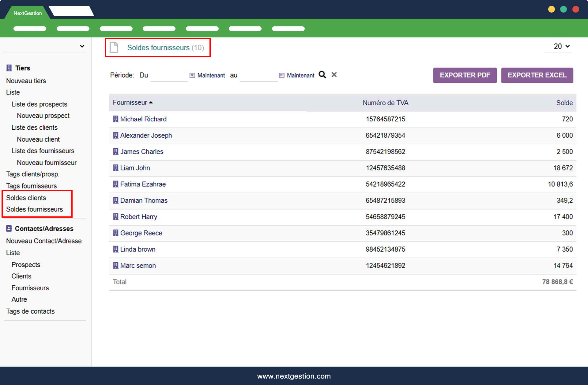
Task: Open Soldes clients in the sidebar
Action: click(26, 198)
